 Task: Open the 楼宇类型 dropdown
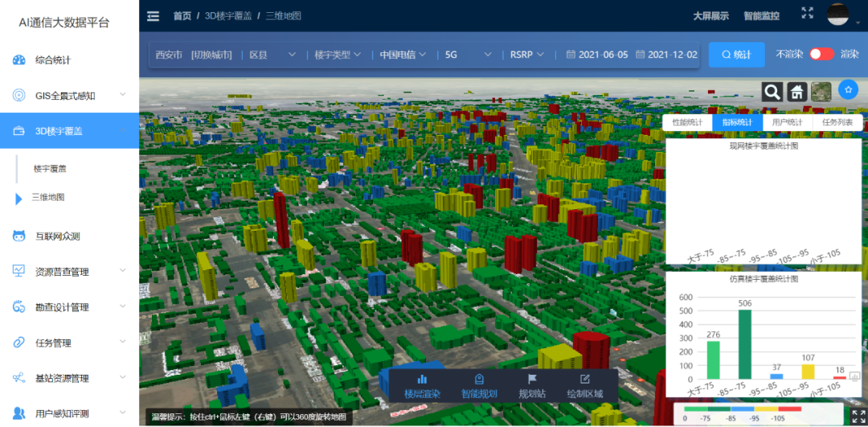[338, 55]
